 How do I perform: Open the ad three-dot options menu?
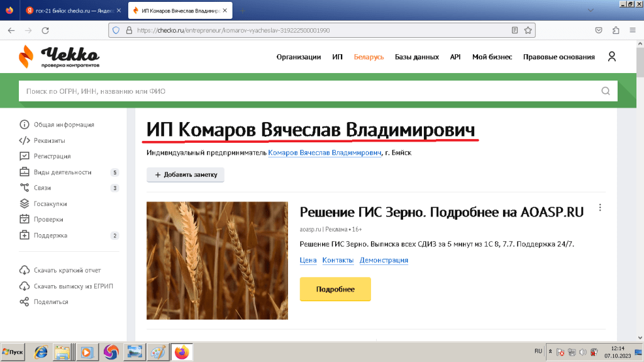point(600,208)
